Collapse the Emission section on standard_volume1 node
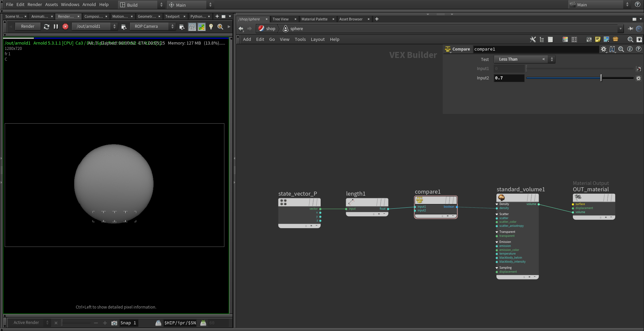The height and width of the screenshot is (331, 644). tap(497, 242)
